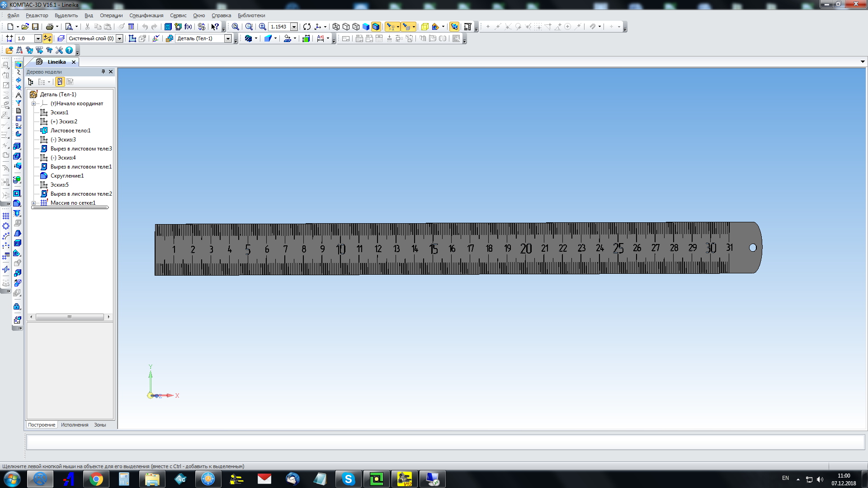Create a new document with the New icon

pos(10,27)
